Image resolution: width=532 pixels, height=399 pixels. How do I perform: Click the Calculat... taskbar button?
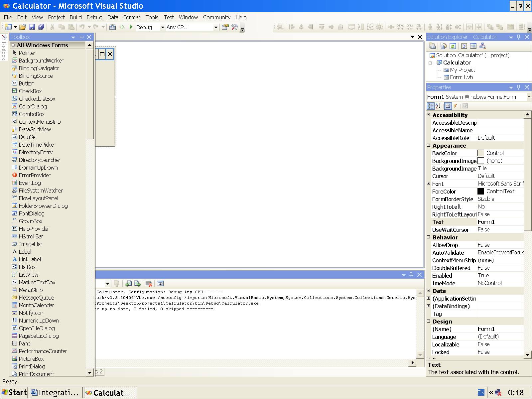pyautogui.click(x=110, y=393)
